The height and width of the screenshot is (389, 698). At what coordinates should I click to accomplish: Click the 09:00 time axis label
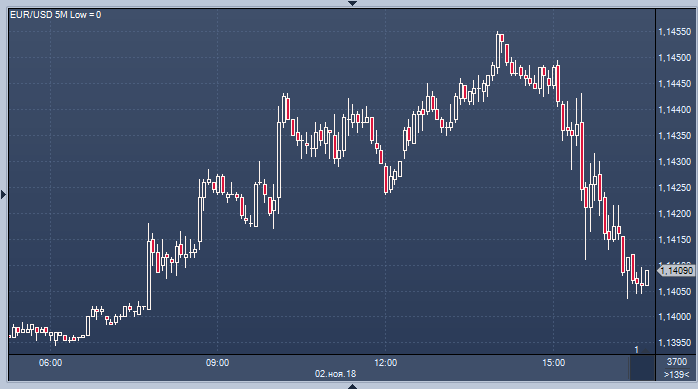point(217,363)
